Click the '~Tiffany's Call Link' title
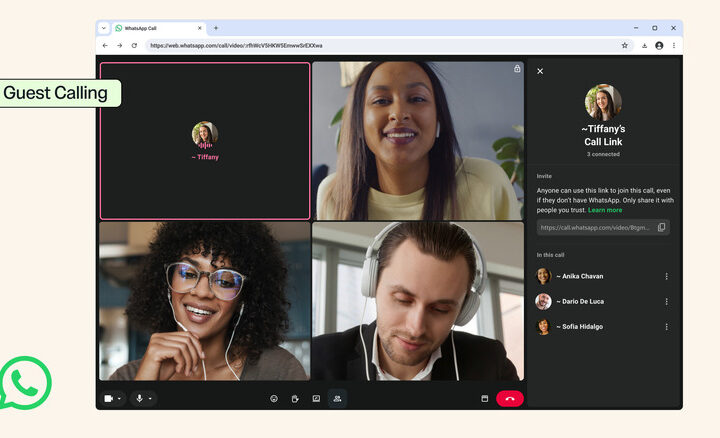Viewport: 720px width, 438px height. pos(603,135)
